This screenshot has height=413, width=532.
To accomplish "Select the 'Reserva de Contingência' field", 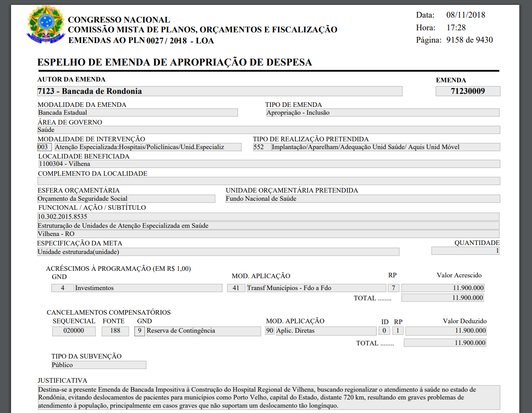I will 203,331.
